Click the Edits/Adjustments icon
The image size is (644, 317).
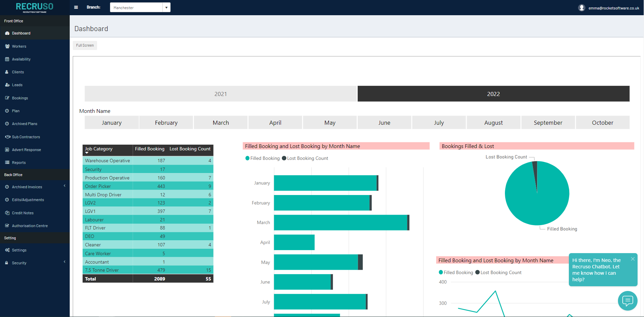click(x=7, y=200)
